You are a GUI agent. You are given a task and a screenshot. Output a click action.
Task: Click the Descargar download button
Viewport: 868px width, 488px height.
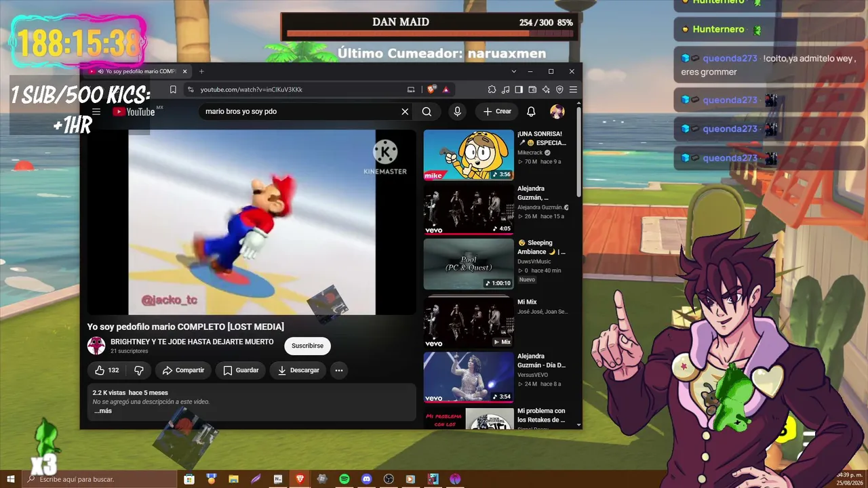(298, 370)
